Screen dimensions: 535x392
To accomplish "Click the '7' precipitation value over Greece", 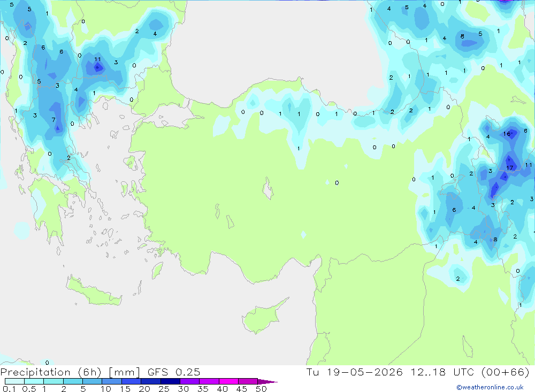I will [x=53, y=120].
